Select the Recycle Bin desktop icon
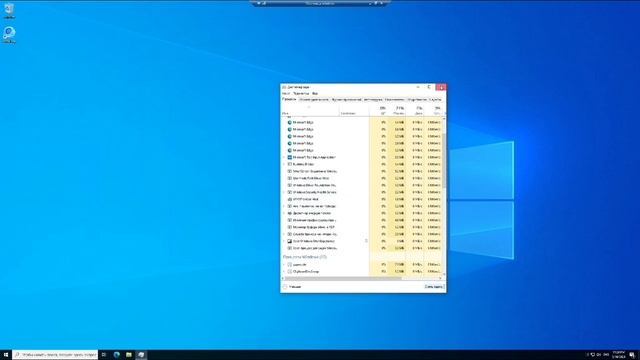This screenshot has width=640, height=360. coord(9,11)
